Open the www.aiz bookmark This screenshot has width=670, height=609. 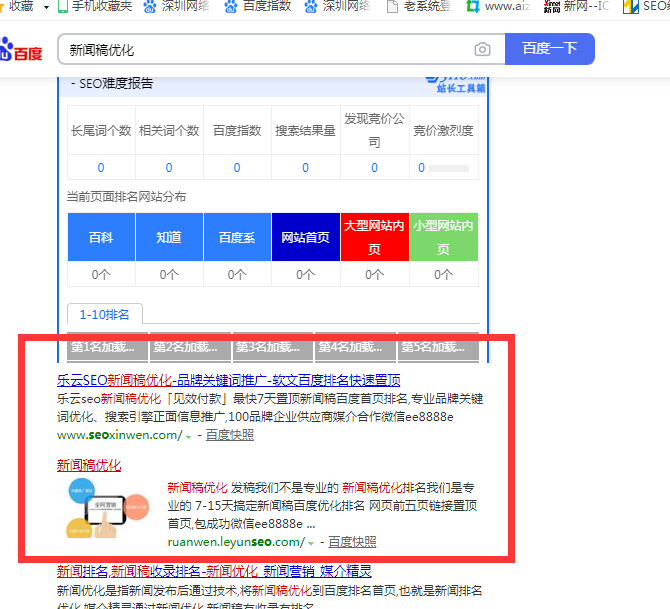[x=498, y=6]
